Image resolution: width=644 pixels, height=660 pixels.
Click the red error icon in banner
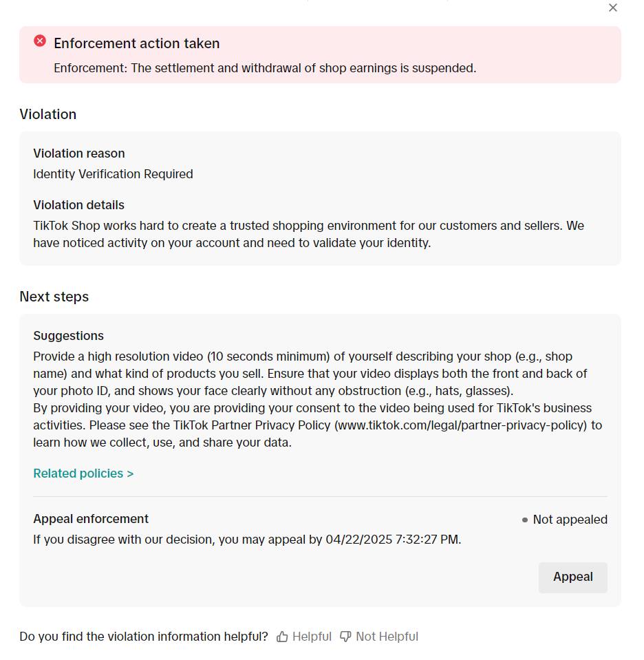coord(40,41)
